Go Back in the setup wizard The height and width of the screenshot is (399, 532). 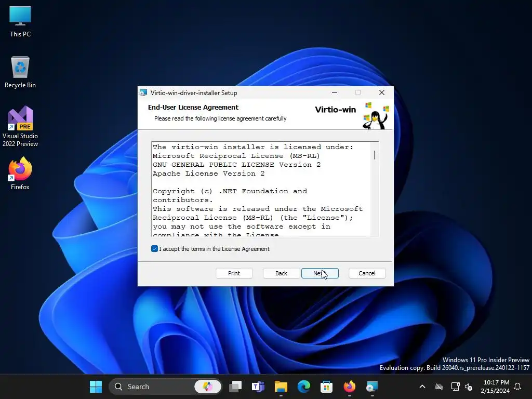(x=281, y=273)
